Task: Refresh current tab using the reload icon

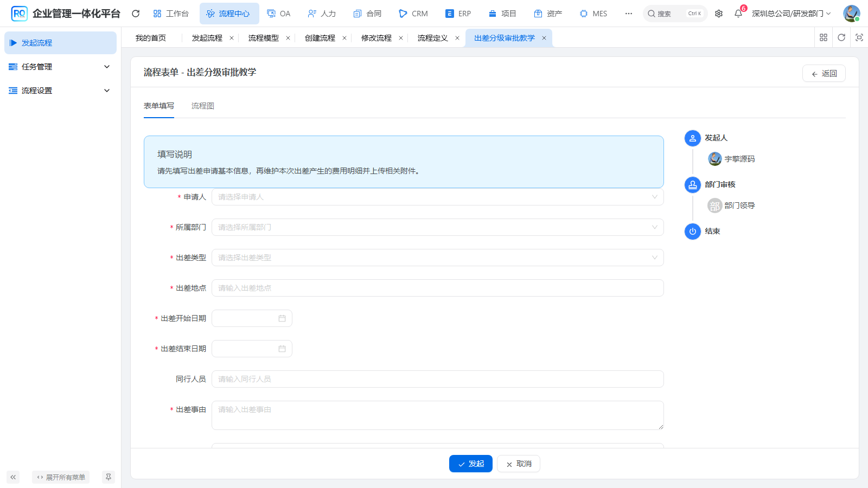Action: [841, 37]
